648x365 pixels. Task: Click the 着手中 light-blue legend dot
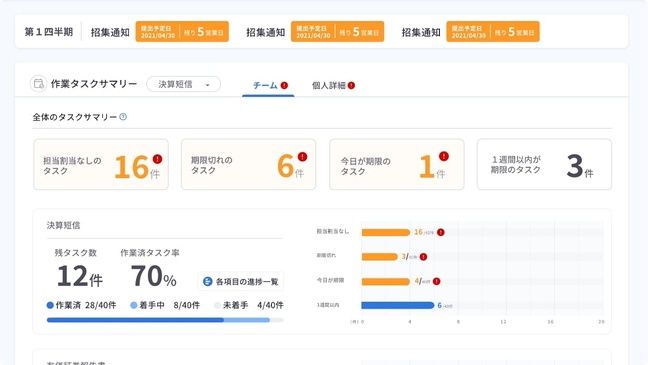pos(133,305)
